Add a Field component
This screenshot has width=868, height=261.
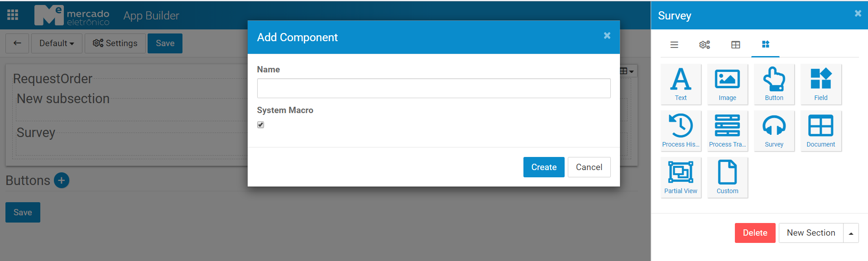820,84
